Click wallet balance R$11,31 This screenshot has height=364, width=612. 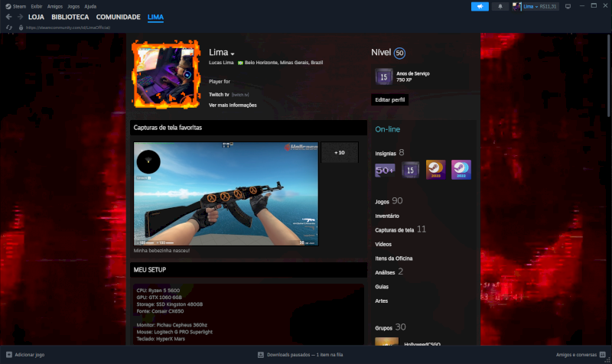pos(548,6)
